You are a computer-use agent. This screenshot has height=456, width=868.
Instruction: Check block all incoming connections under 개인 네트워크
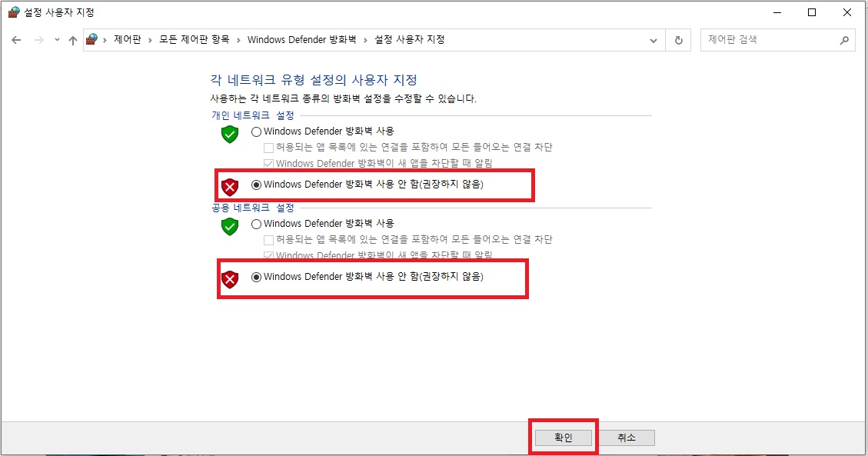pyautogui.click(x=268, y=148)
